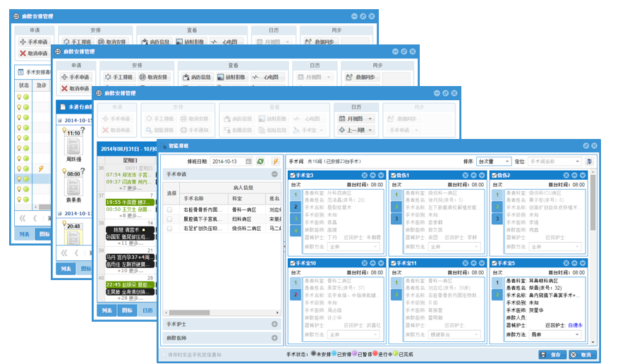Toggle the 手术室11 room checkbox
The image size is (625, 364).
pos(394,263)
